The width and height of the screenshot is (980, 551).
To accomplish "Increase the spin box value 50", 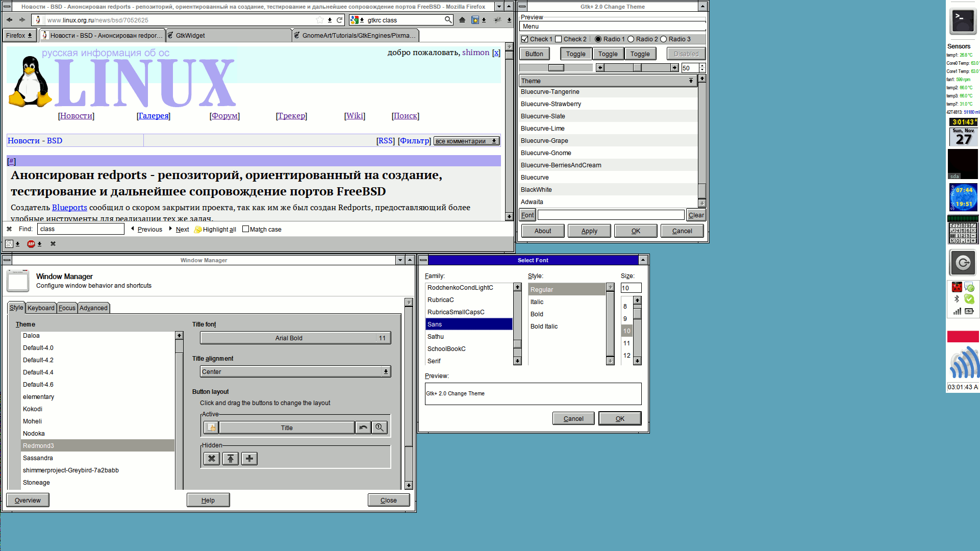I will click(702, 66).
